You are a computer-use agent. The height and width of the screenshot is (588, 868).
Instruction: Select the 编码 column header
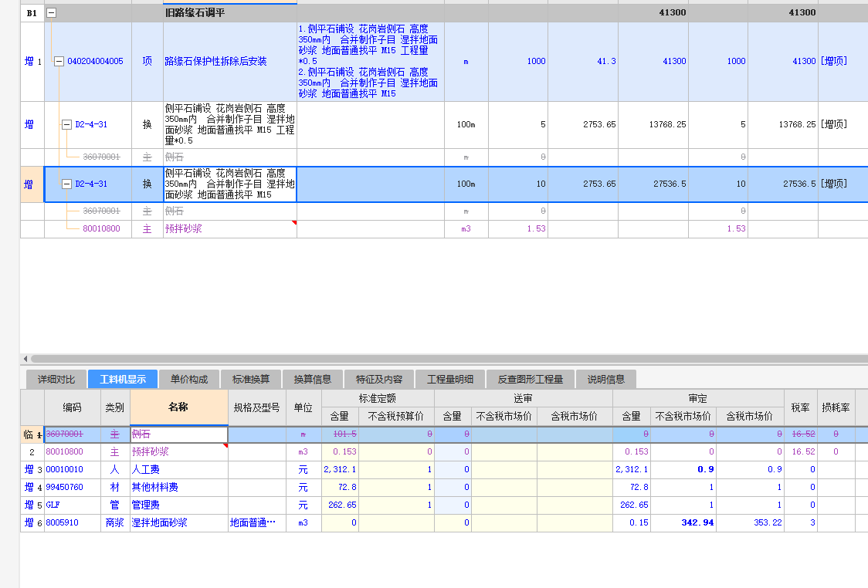click(73, 407)
